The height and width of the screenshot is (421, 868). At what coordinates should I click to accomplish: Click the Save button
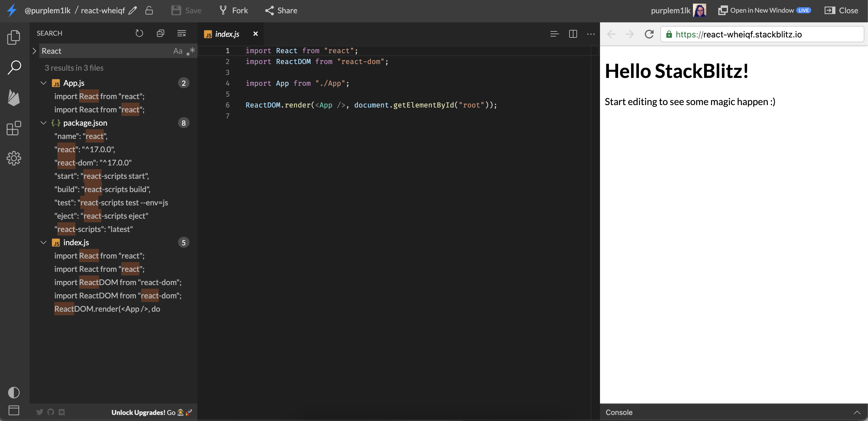(186, 11)
